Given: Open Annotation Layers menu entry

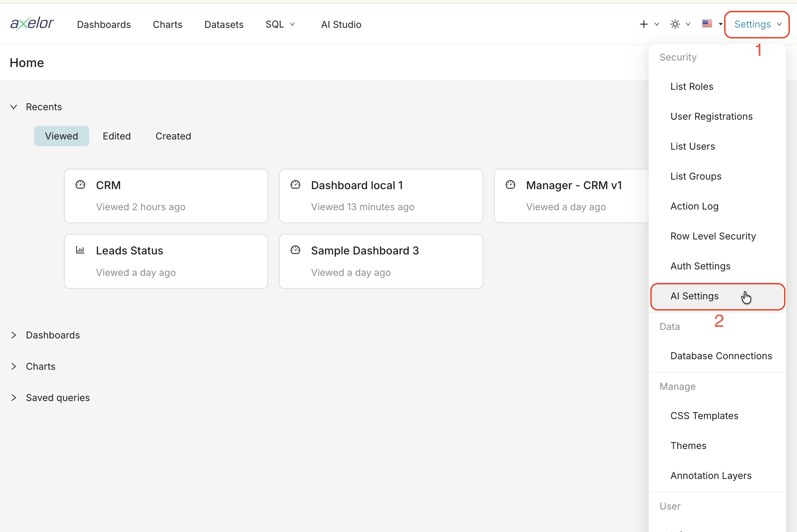Looking at the screenshot, I should (x=717, y=476).
